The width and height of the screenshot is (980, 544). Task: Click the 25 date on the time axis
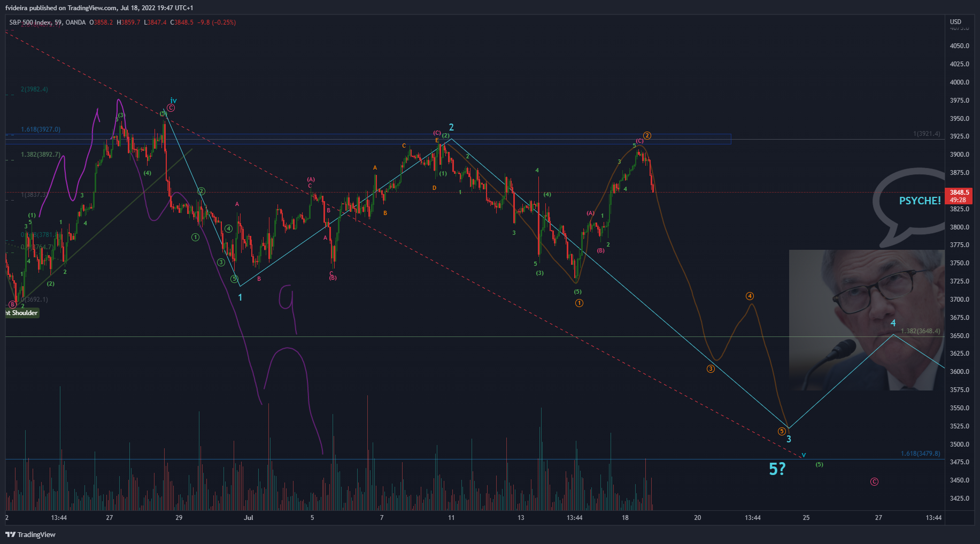coord(806,518)
